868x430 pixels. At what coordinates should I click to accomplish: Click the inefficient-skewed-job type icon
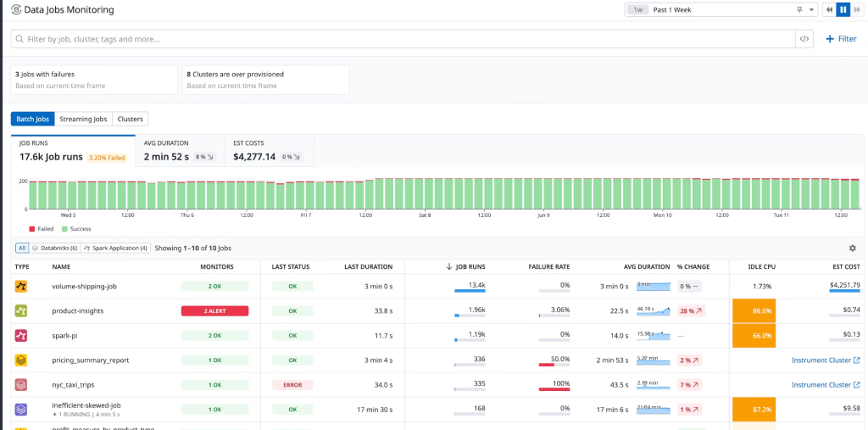(x=21, y=410)
